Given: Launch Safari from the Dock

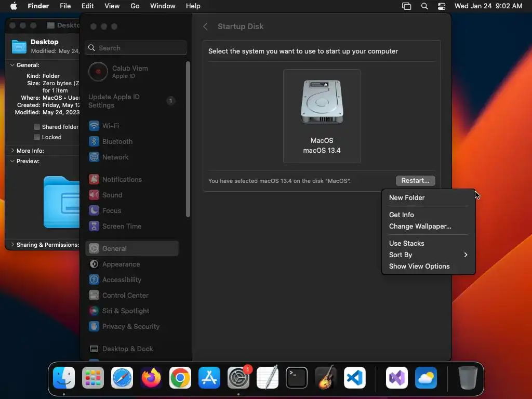Looking at the screenshot, I should point(122,378).
